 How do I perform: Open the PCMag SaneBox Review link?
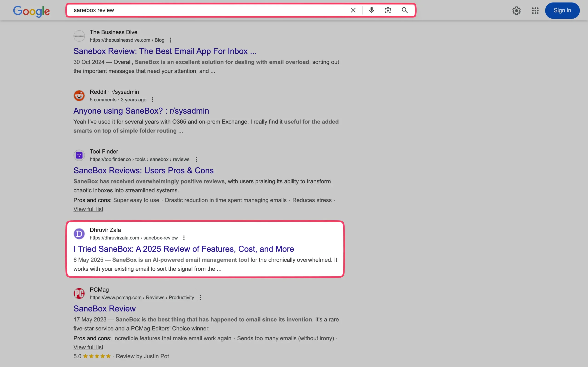(105, 309)
